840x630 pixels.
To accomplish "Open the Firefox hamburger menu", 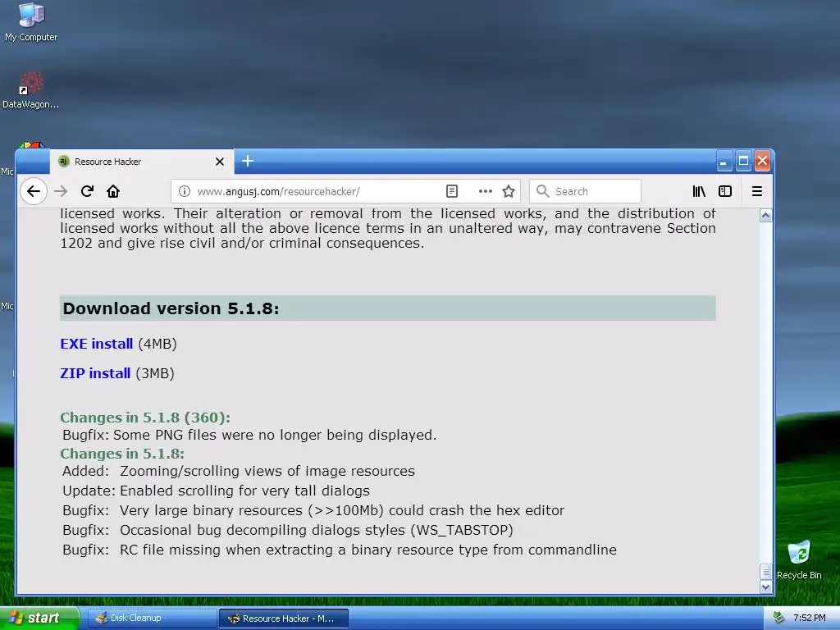I will pos(757,191).
